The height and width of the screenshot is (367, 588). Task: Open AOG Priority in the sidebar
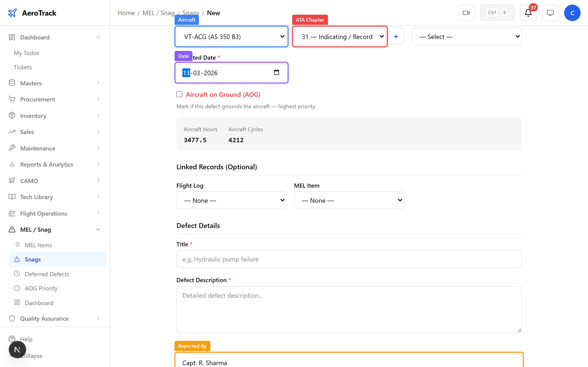(x=42, y=288)
